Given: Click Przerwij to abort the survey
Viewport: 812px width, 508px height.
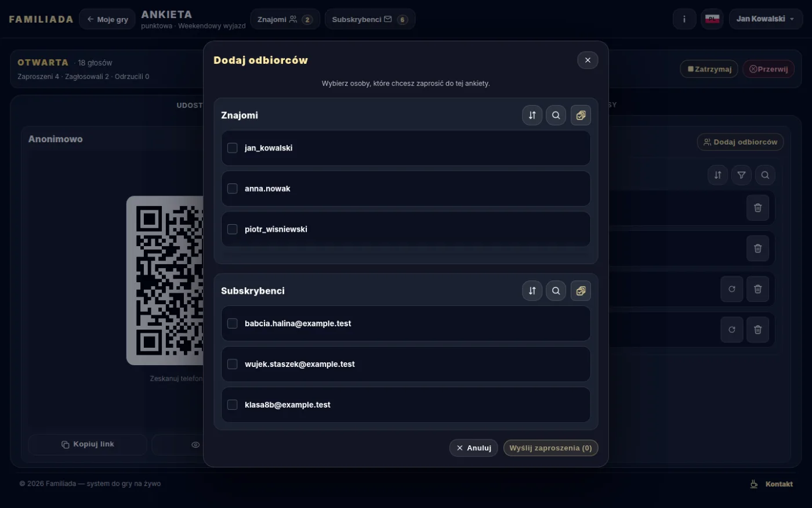Looking at the screenshot, I should tap(768, 69).
